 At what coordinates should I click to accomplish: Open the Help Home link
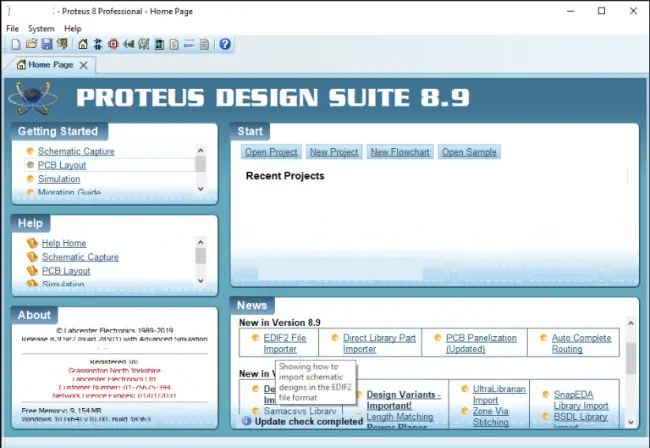click(64, 243)
